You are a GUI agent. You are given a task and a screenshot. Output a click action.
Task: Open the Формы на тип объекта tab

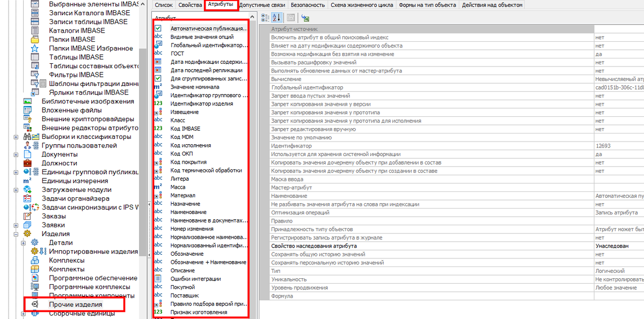pos(427,5)
